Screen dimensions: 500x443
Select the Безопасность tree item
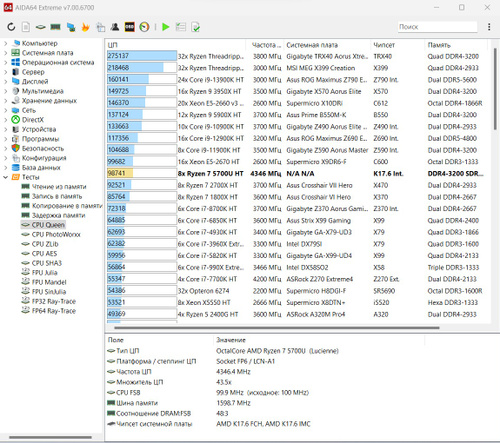(x=43, y=148)
